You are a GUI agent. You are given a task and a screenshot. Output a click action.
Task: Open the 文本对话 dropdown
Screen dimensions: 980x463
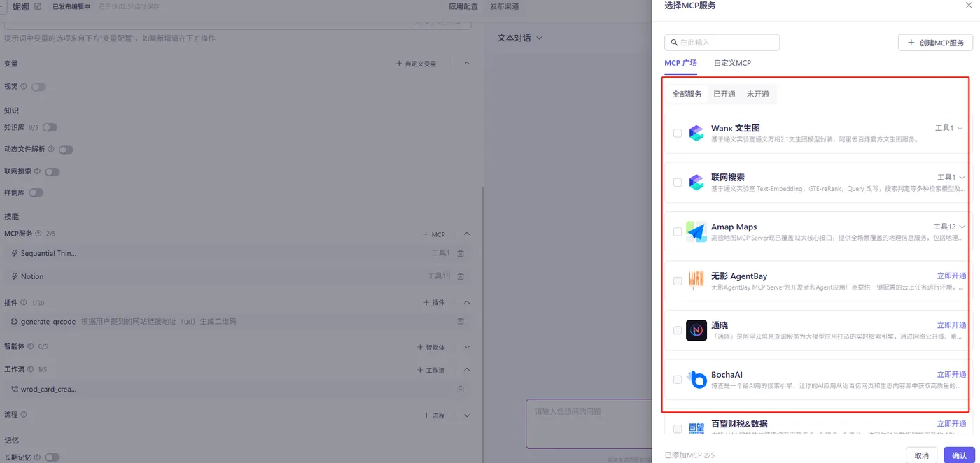coord(520,38)
